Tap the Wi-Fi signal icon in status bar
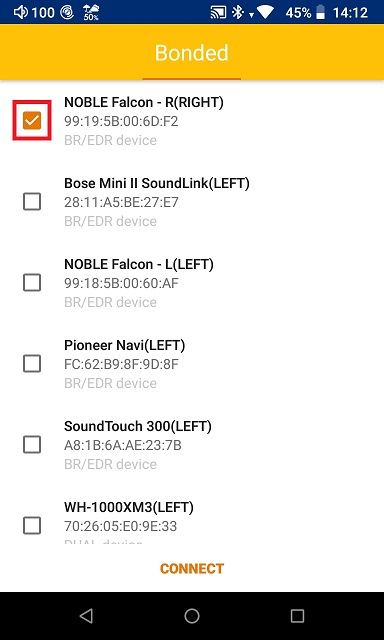384x640 pixels. pos(266,12)
